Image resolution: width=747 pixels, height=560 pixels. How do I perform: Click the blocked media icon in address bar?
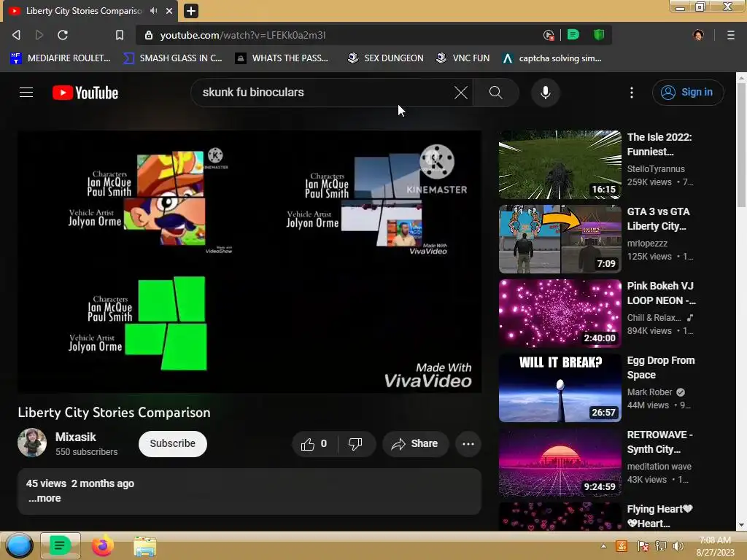pos(549,35)
